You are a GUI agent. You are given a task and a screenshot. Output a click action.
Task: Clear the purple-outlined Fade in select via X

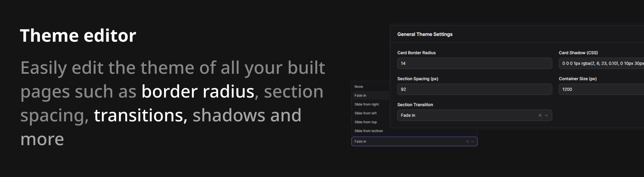point(467,141)
